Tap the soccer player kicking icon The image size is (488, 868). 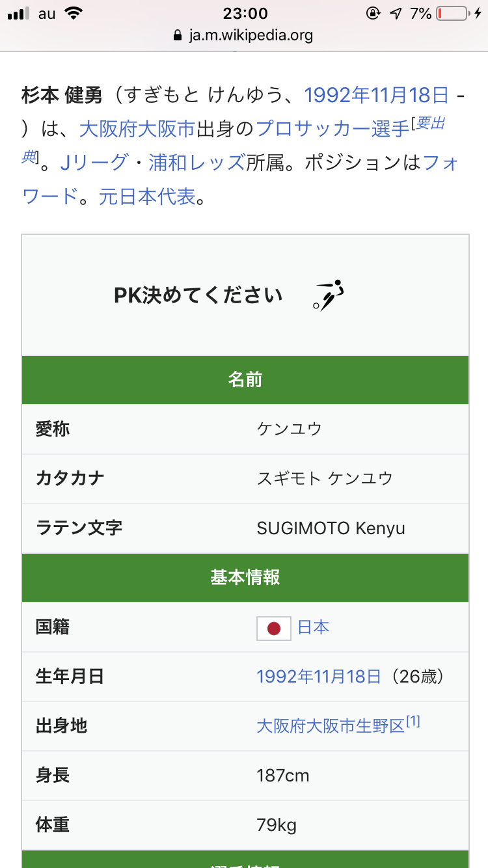tap(328, 295)
